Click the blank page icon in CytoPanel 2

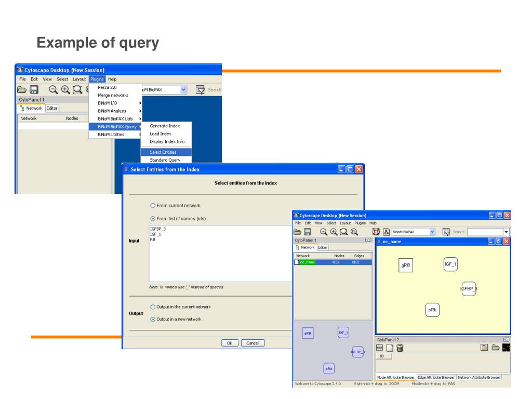390,348
